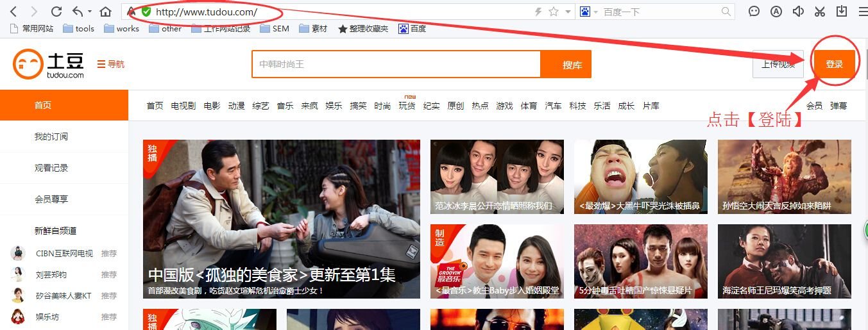Open 5分钟毒舌吐槽 video thumbnail
868x330 pixels.
coord(641,261)
